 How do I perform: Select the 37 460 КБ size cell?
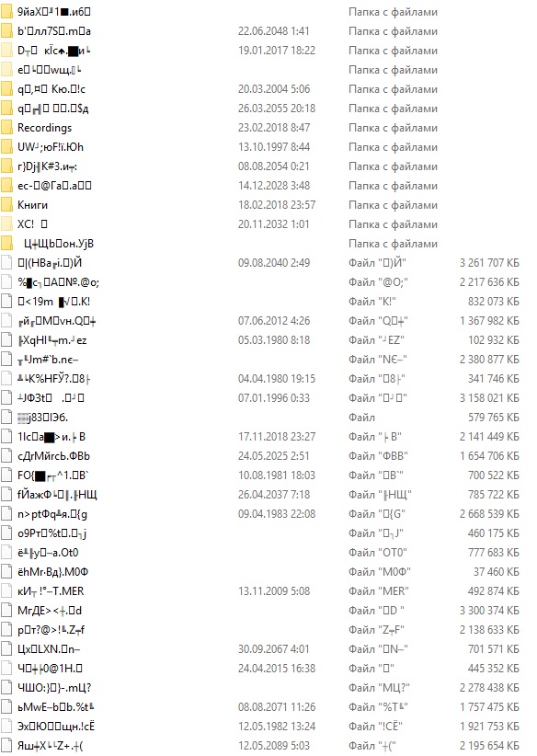[x=496, y=572]
